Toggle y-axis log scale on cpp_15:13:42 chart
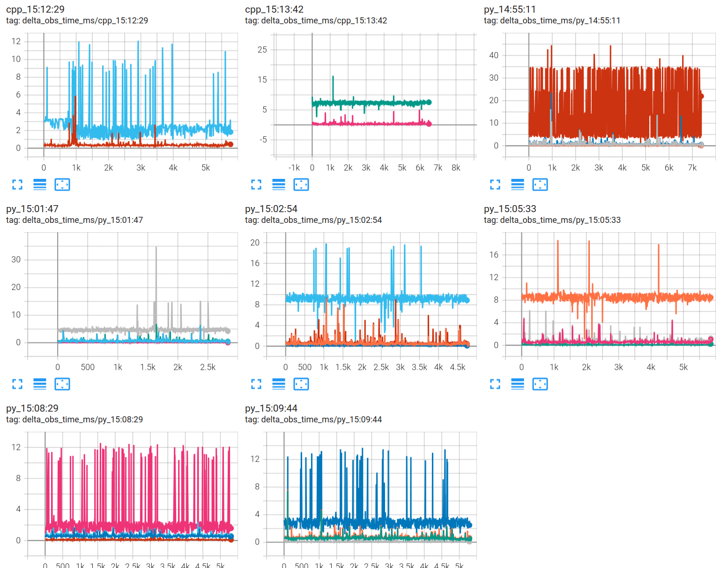This screenshot has width=728, height=568. point(279,184)
